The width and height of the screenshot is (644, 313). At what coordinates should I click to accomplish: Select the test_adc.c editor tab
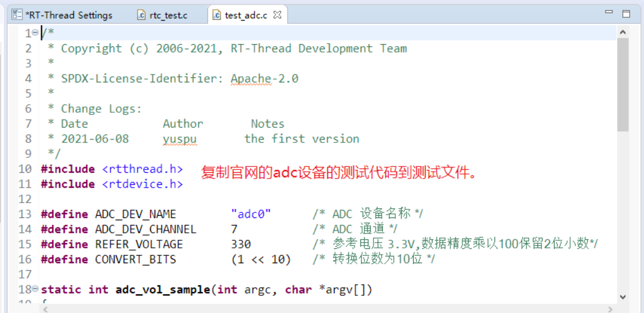click(x=245, y=15)
